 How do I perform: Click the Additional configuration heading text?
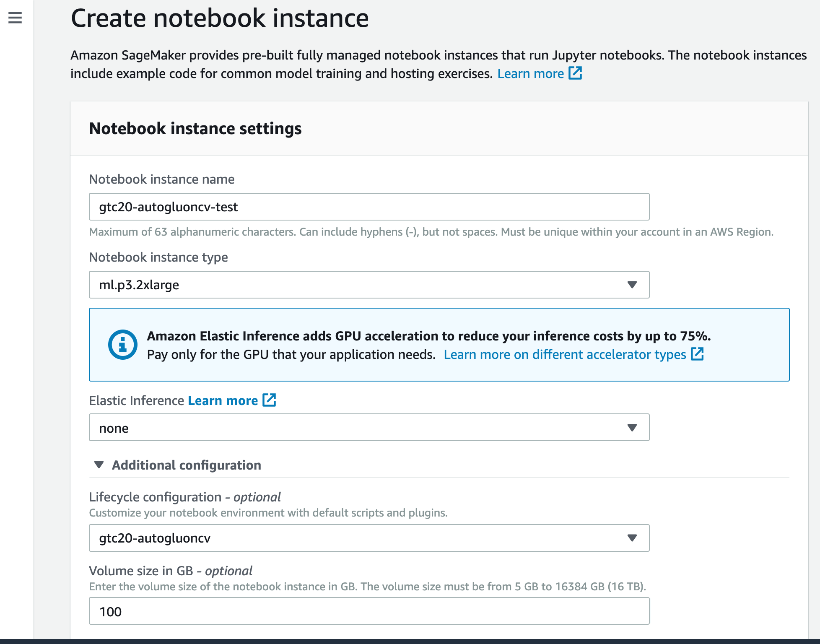(x=186, y=465)
